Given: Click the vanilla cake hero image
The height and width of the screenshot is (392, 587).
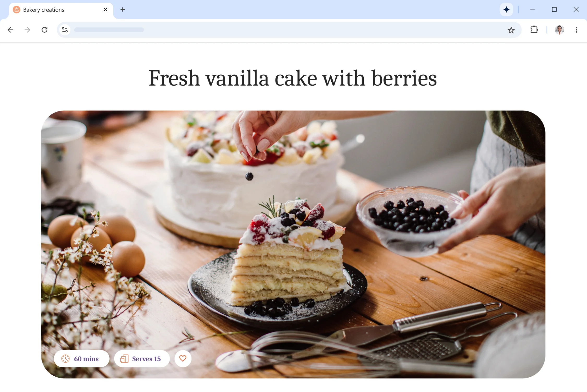Looking at the screenshot, I should 293,244.
